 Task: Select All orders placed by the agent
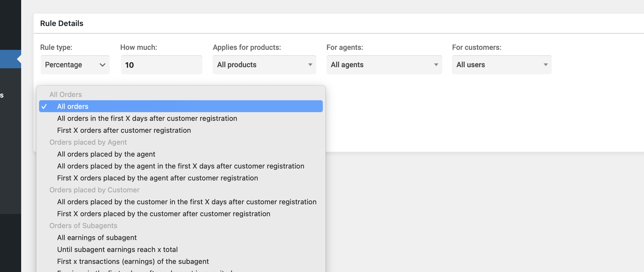pos(181,154)
